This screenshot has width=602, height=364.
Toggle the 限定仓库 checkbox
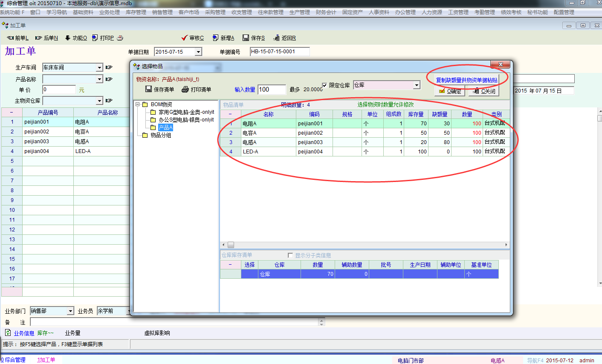pyautogui.click(x=324, y=85)
